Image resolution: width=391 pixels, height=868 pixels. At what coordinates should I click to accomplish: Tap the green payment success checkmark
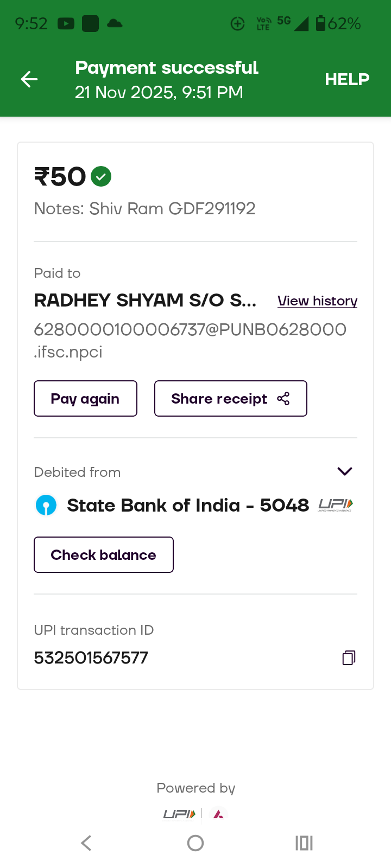click(101, 176)
